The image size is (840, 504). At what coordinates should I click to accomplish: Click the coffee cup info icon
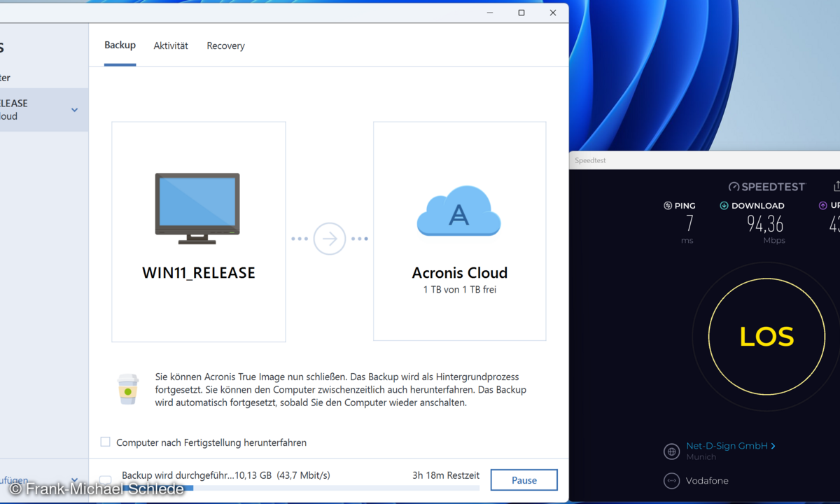click(128, 389)
